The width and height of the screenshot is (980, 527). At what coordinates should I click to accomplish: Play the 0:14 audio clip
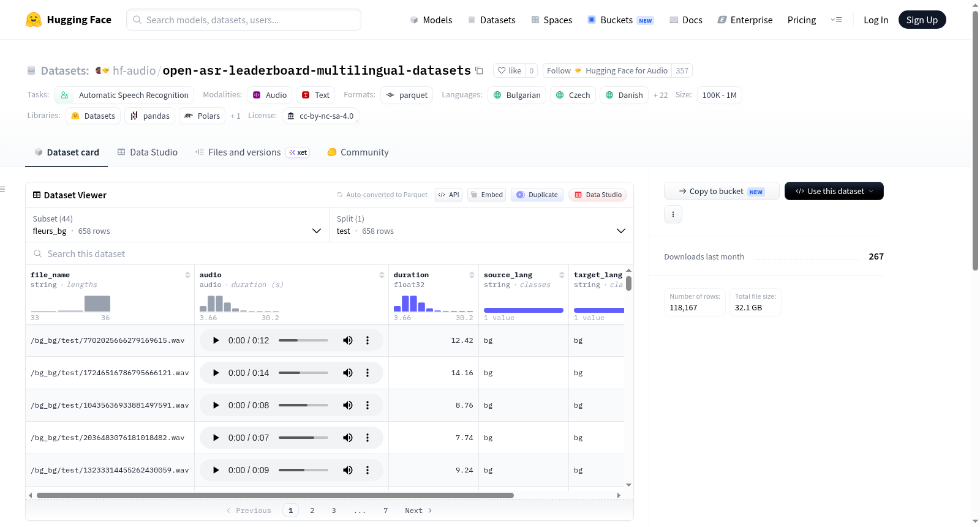pos(216,373)
